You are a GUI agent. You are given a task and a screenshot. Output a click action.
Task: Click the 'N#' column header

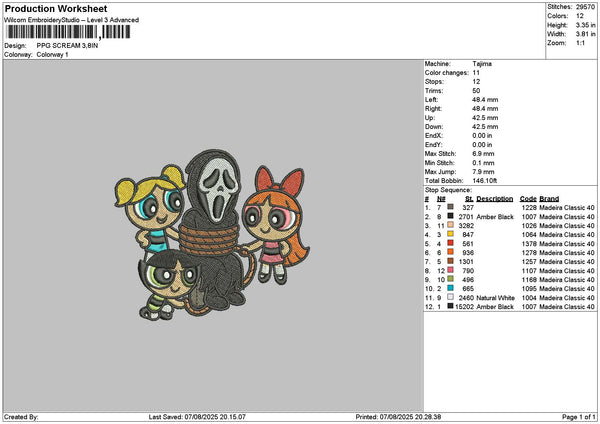[x=441, y=199]
